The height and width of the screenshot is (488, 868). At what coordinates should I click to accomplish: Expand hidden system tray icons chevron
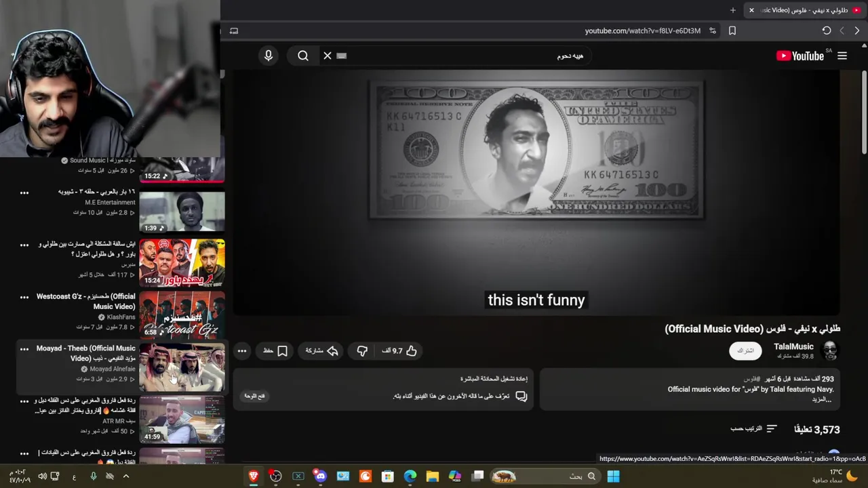coord(125,476)
